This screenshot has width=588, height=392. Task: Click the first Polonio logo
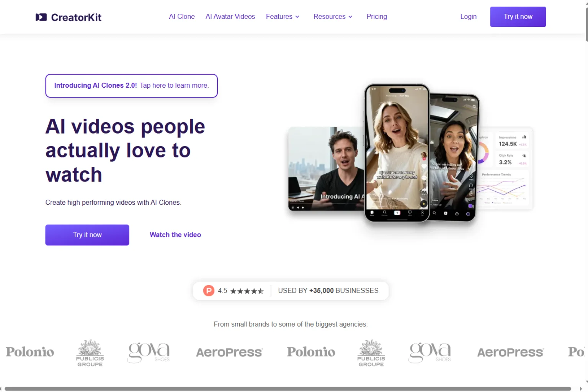pos(30,352)
